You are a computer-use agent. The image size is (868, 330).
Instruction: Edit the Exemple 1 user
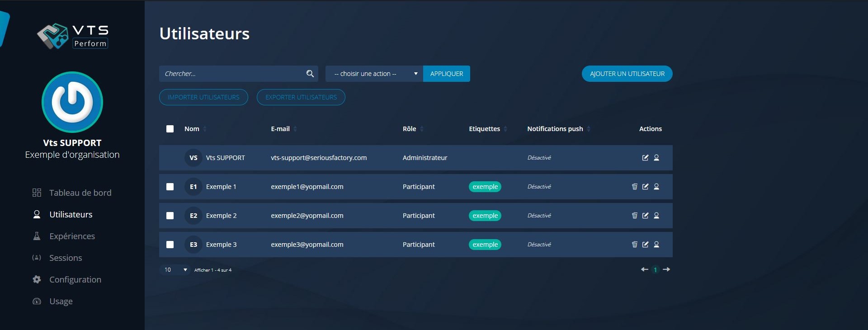click(645, 187)
